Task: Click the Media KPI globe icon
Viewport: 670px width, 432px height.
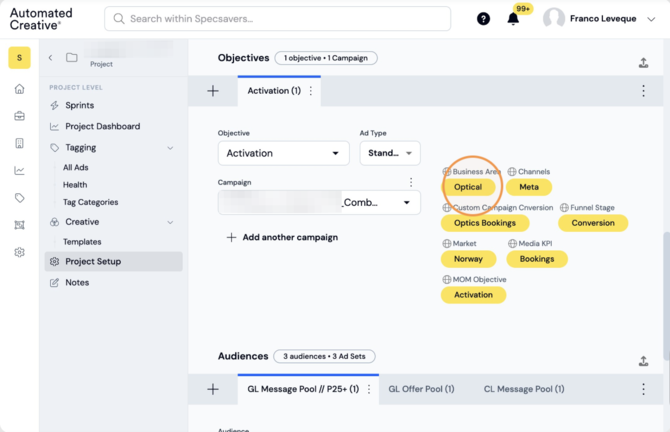Action: (512, 243)
